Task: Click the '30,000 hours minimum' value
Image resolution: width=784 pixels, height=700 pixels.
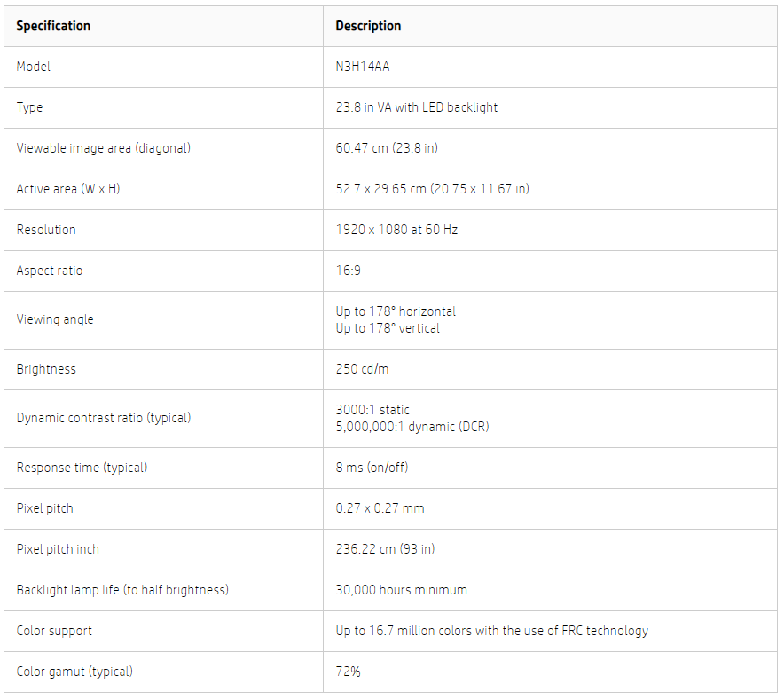Action: coord(401,590)
